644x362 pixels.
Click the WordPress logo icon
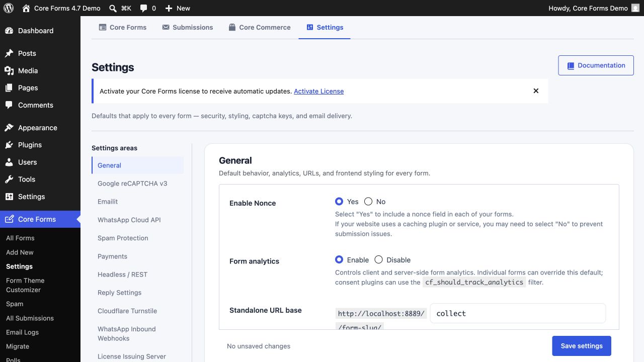(8, 8)
